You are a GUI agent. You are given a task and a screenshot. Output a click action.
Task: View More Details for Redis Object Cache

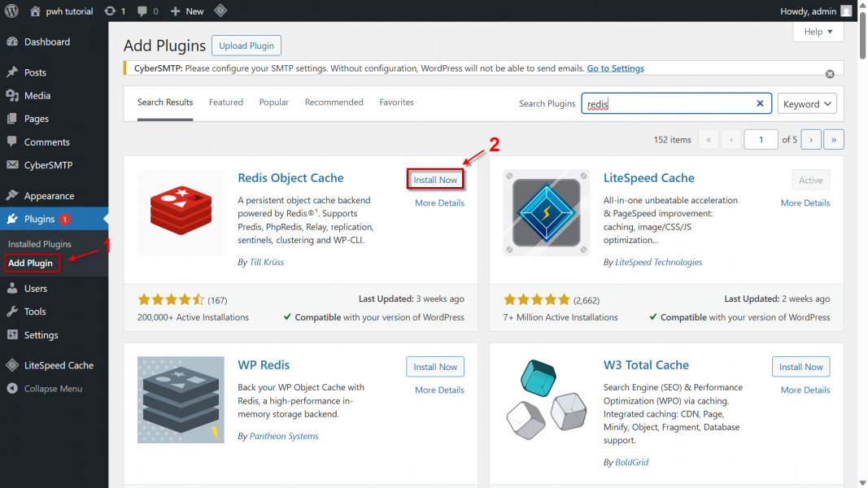[439, 203]
